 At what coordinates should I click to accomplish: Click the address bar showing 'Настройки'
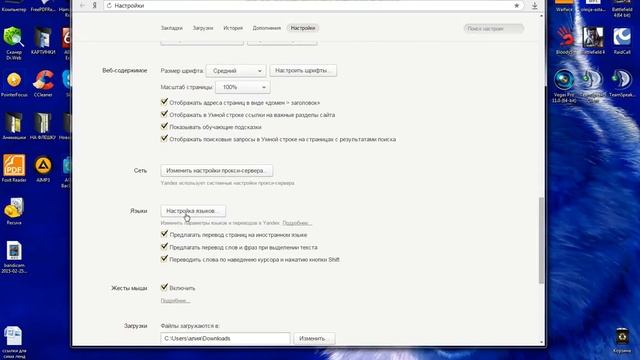click(x=313, y=5)
